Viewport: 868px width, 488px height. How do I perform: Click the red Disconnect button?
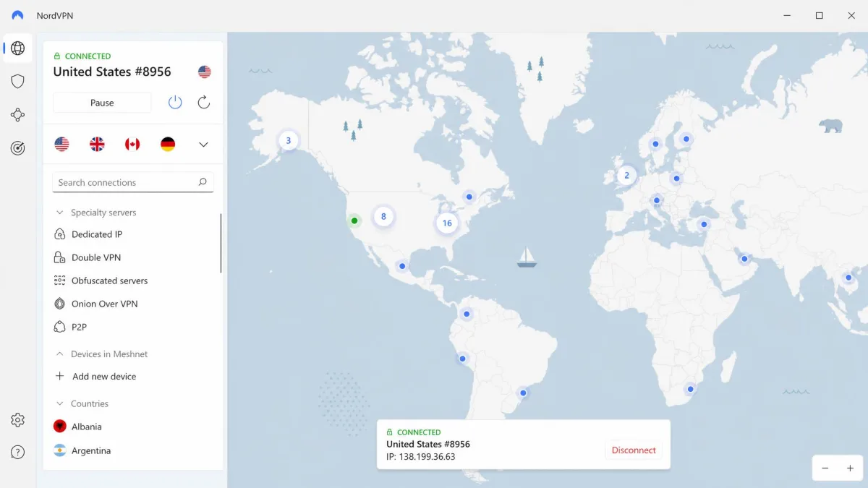click(x=634, y=450)
